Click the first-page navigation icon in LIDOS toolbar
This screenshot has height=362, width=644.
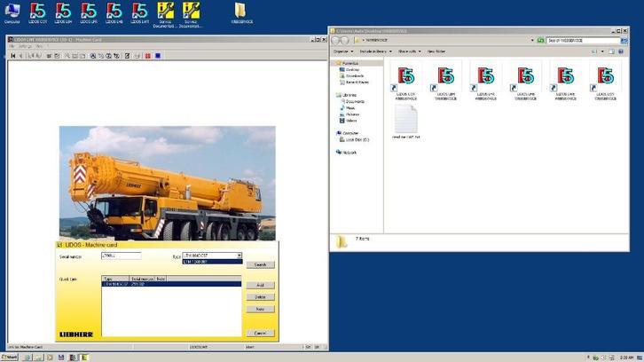click(12, 56)
